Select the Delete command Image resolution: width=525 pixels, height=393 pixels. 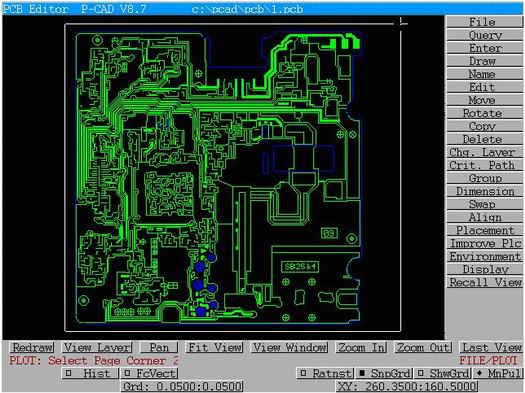pos(484,139)
